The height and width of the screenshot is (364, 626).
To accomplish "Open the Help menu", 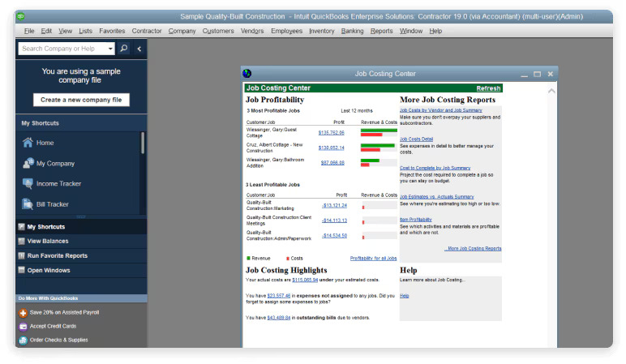I will tap(435, 31).
